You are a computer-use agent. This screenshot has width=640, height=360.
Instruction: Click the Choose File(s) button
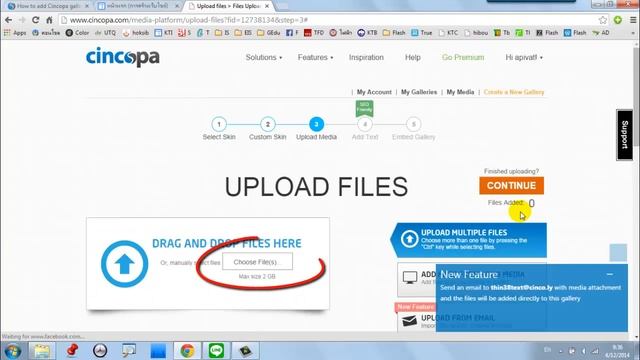click(x=257, y=261)
